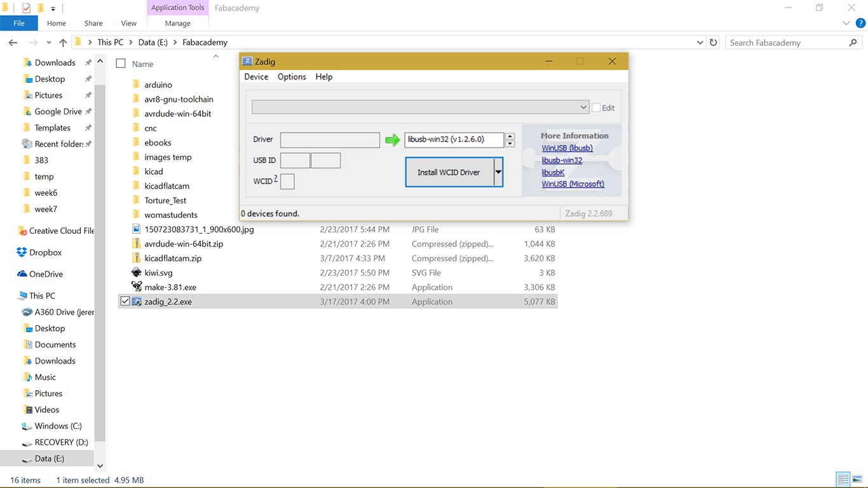Open the avr8-gnu-toolchain folder icon

tap(136, 99)
